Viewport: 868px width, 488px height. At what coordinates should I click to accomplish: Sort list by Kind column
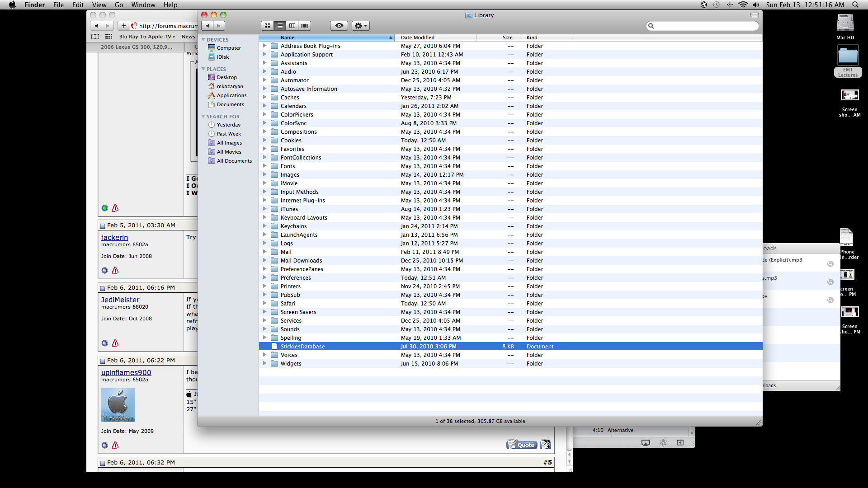click(x=546, y=38)
